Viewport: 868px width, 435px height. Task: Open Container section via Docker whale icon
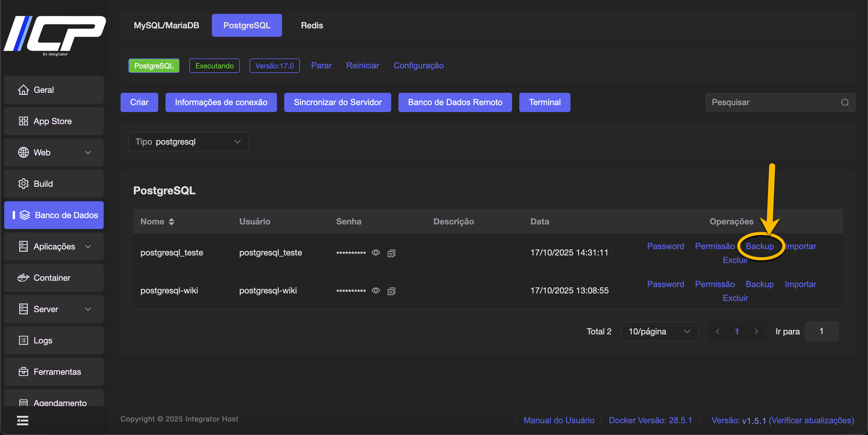click(23, 278)
